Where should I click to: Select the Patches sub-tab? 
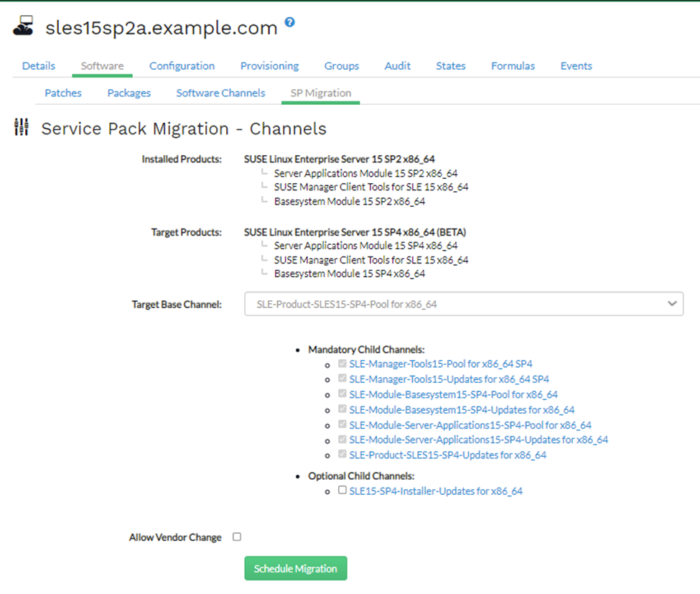click(63, 93)
